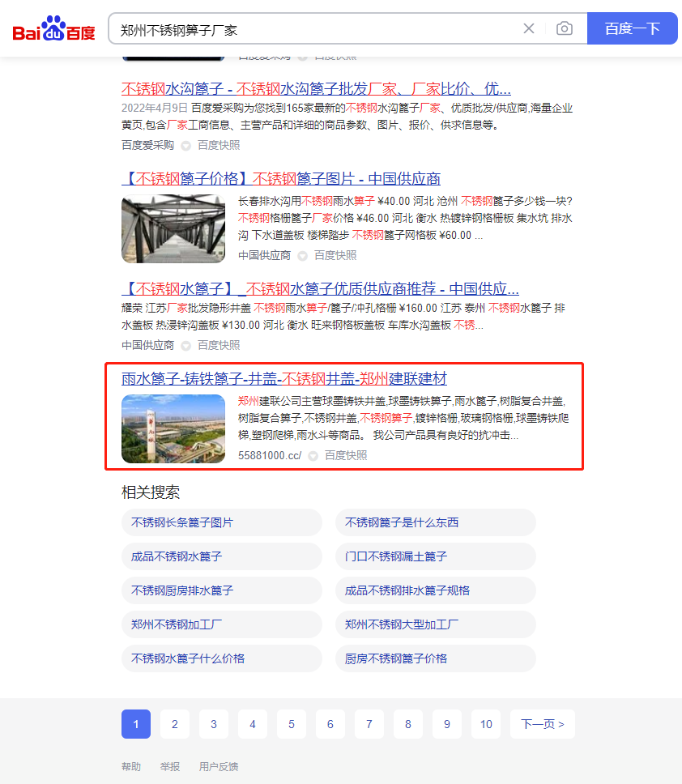Expand dropdown next to 55881000.cc/
Viewport: 682px width, 784px height.
tap(313, 456)
